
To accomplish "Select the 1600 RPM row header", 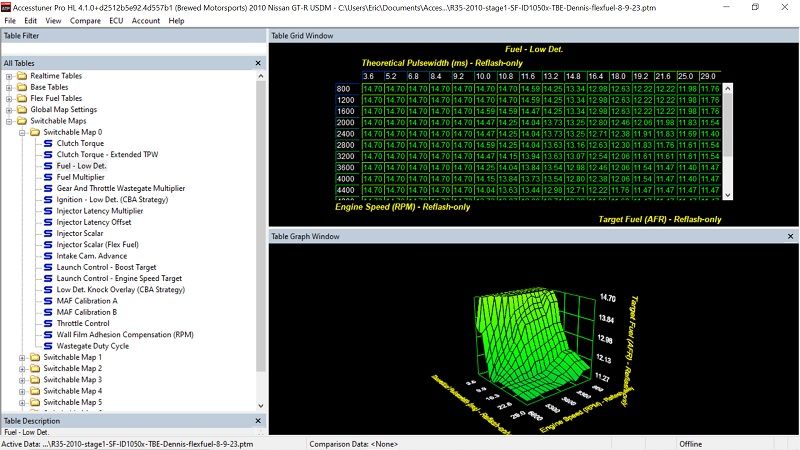I will 348,111.
